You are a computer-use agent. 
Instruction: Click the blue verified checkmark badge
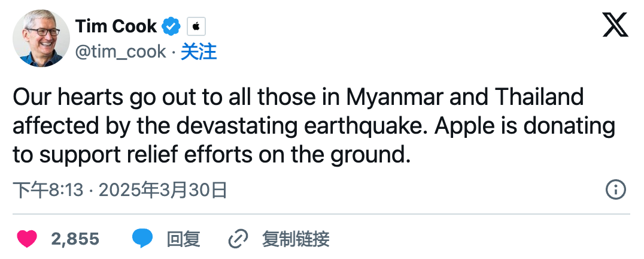coord(172,26)
